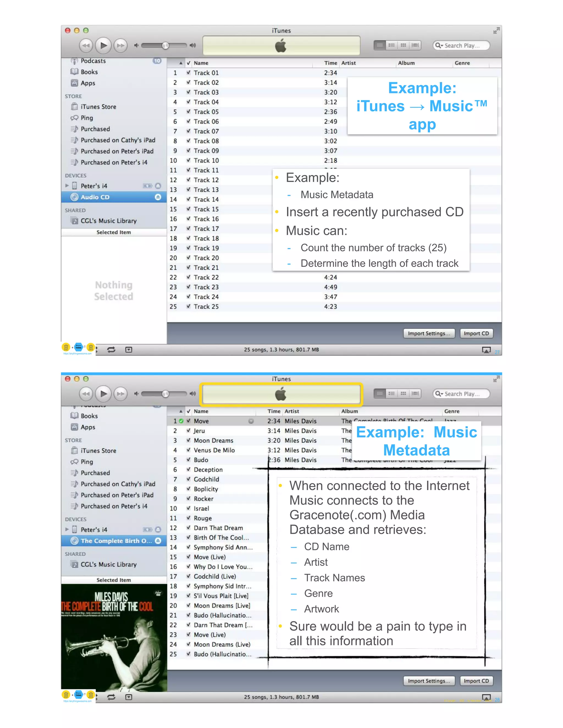Open Purchased on Peter's i4 in bottom window
The height and width of the screenshot is (728, 563).
(114, 506)
